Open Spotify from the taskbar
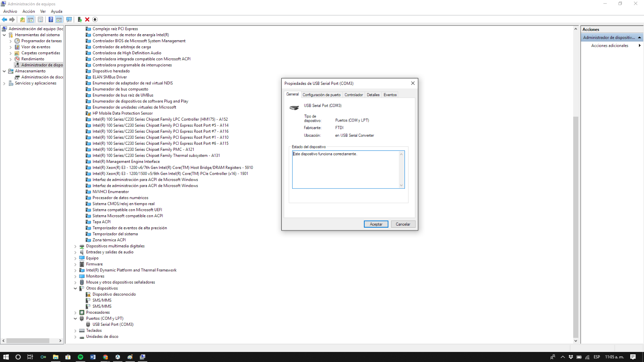 tap(80, 357)
